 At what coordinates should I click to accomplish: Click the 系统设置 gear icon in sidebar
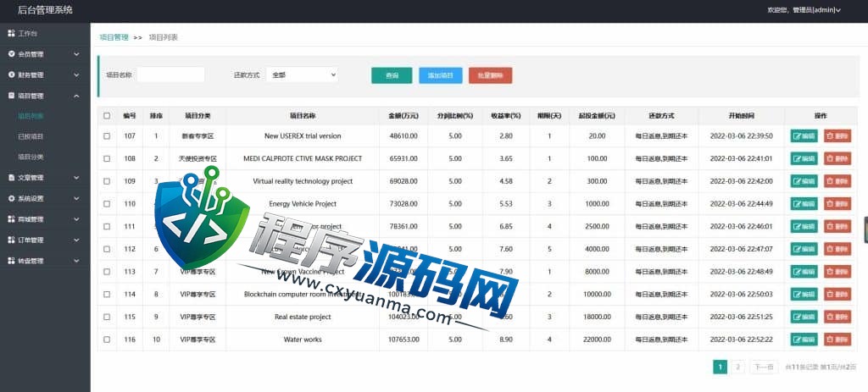[x=11, y=198]
